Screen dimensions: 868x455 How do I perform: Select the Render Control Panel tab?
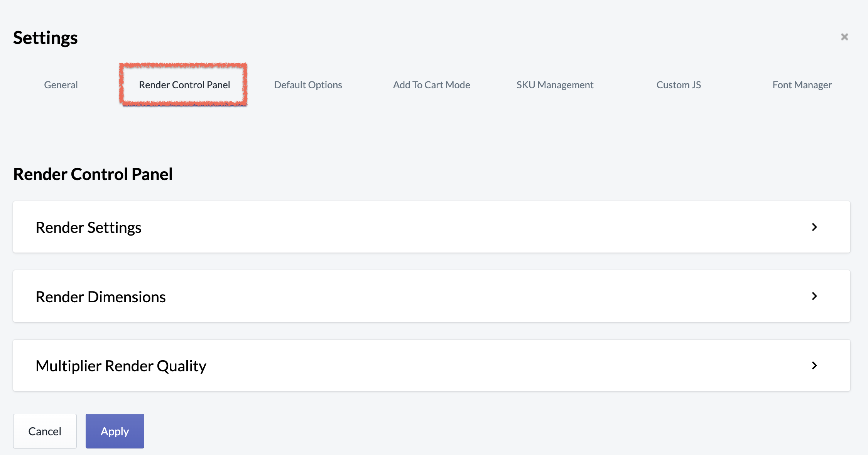184,85
